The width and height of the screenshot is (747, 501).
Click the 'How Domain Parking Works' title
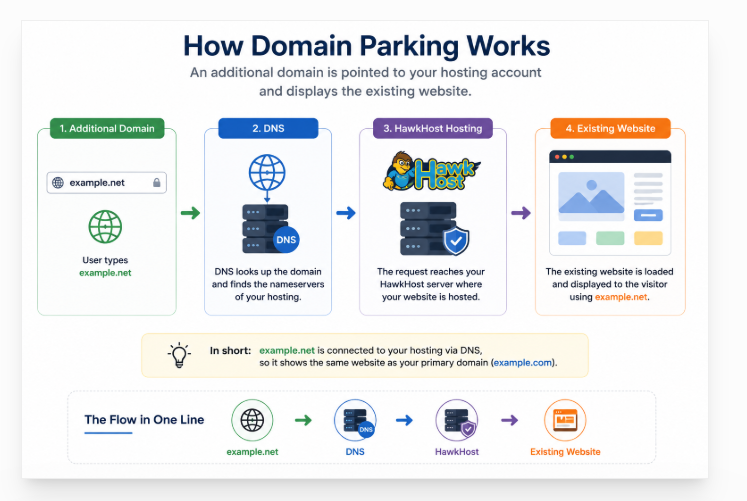367,46
